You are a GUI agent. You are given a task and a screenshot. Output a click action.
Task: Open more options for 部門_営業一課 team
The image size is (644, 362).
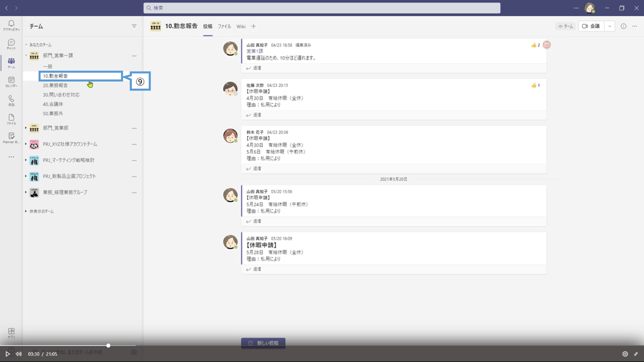(x=134, y=56)
